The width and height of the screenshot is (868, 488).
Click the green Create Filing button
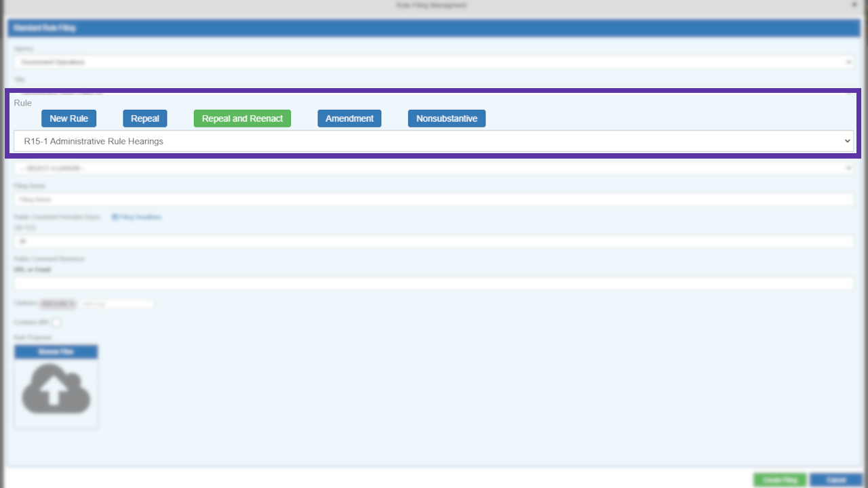coord(779,480)
